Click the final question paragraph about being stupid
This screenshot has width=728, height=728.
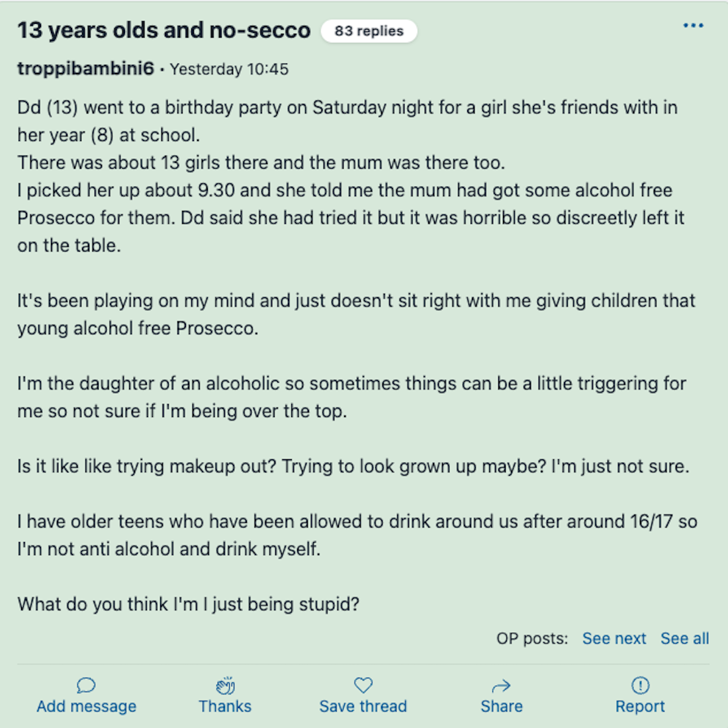coord(189,604)
